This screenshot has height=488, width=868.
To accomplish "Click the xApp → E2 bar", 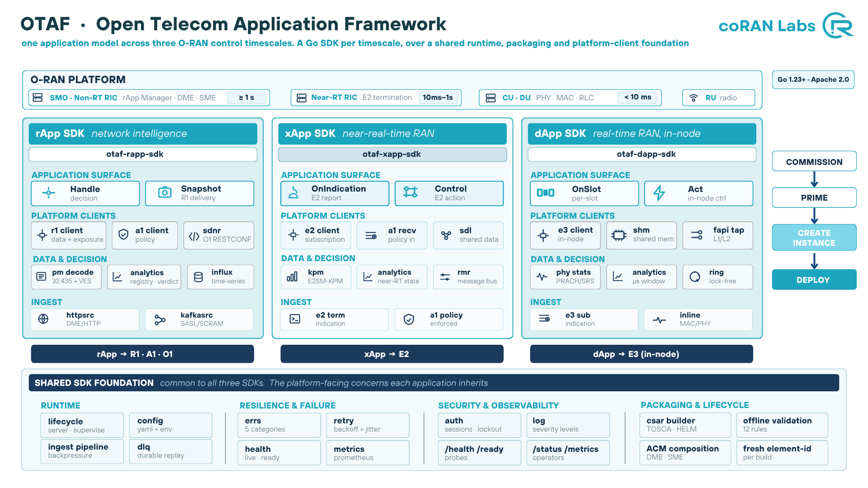I will pos(392,354).
